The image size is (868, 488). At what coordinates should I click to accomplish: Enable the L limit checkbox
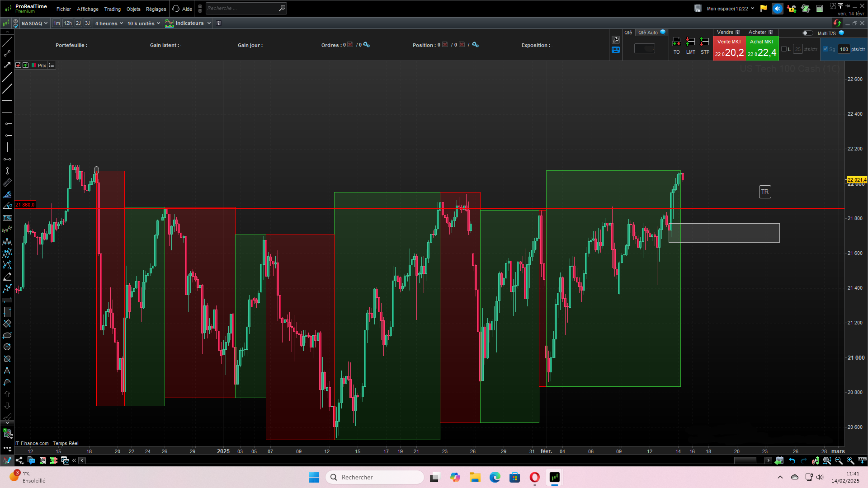pyautogui.click(x=784, y=49)
